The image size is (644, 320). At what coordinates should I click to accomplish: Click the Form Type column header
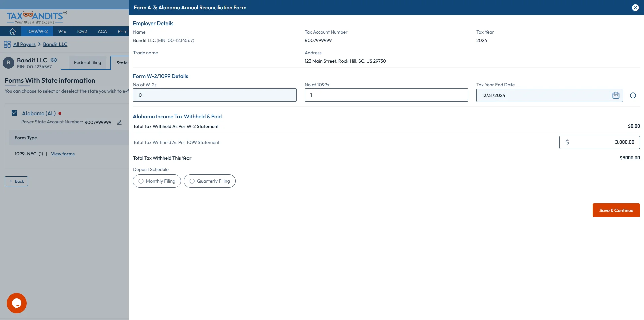26,138
